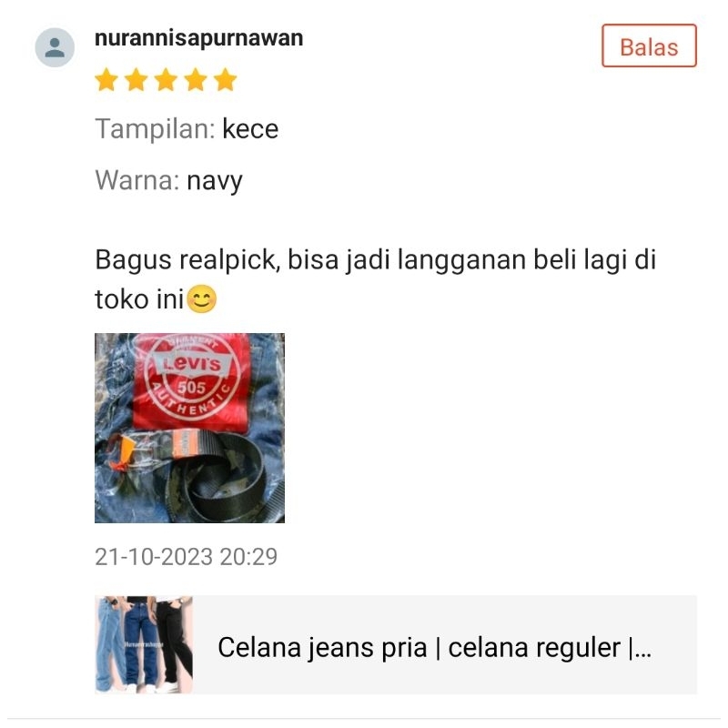Click the Levi's 505 red label in photo
Viewport: 728px width, 728px height.
[x=192, y=380]
